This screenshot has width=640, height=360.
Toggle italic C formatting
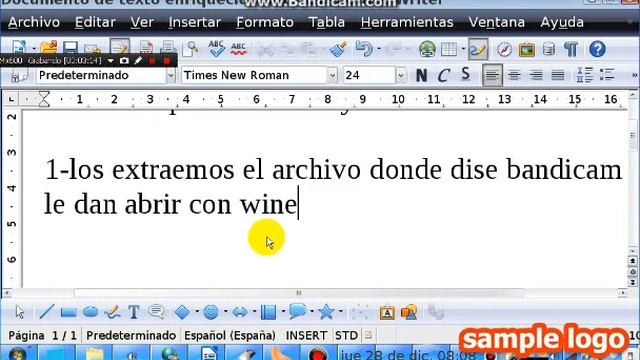coord(443,76)
